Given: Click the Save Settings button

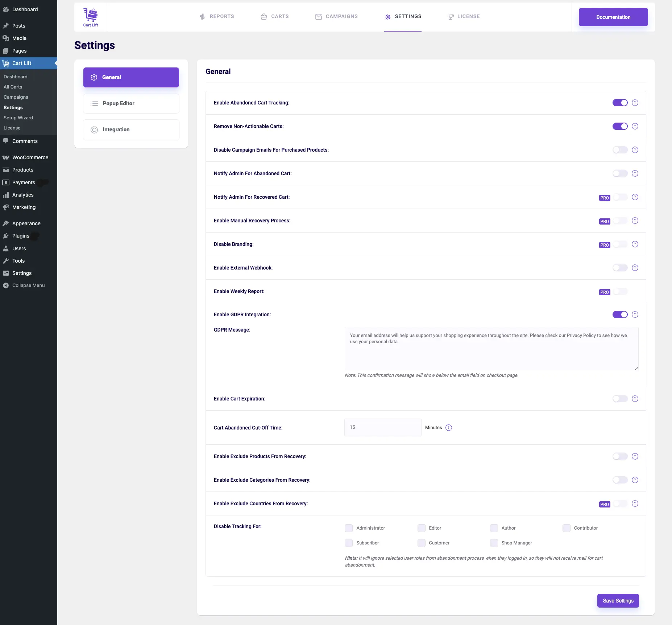Looking at the screenshot, I should point(618,601).
